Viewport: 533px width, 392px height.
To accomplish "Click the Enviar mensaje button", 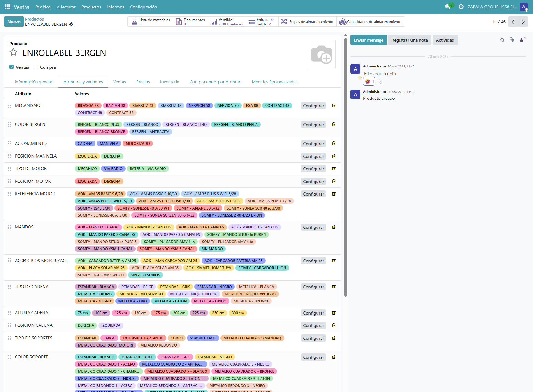I will [x=368, y=40].
